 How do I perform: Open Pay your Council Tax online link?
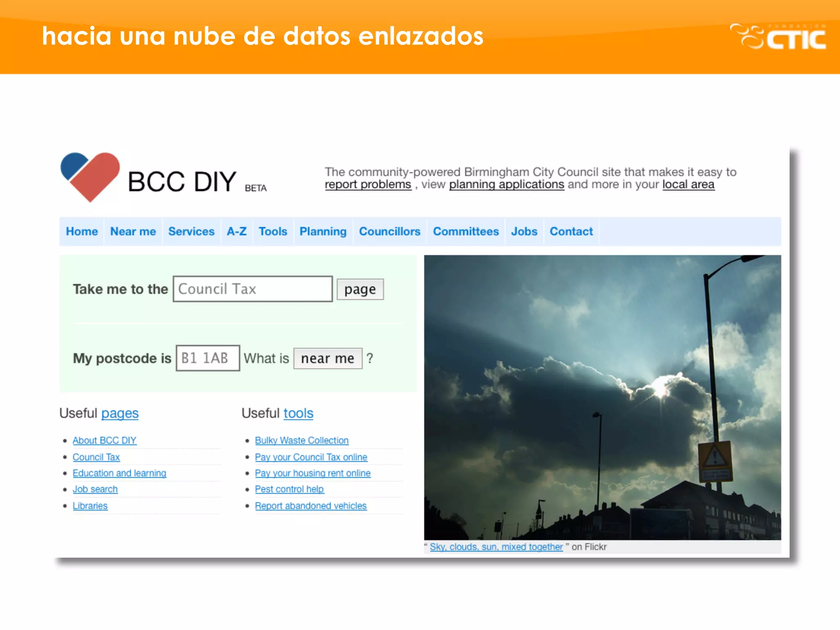311,457
